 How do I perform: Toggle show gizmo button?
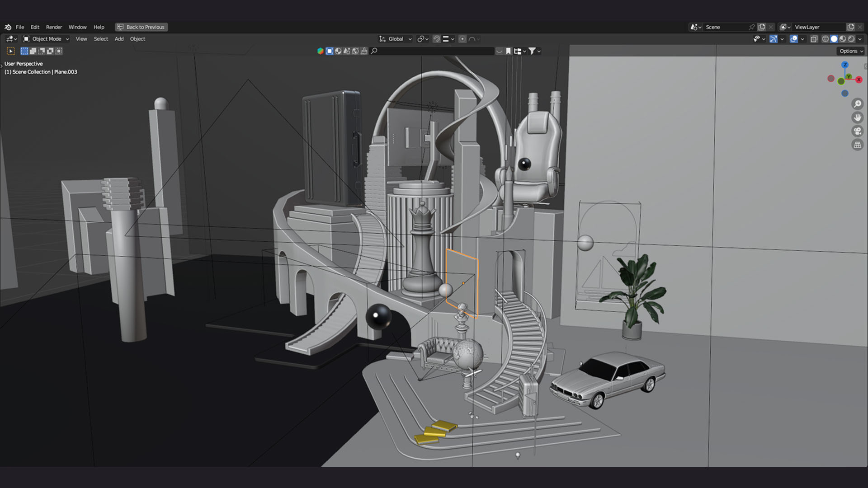point(774,39)
